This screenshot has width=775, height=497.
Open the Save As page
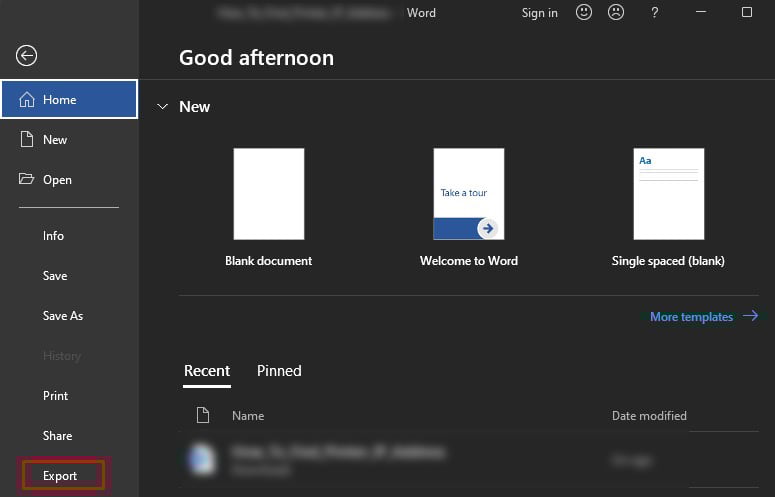[63, 316]
